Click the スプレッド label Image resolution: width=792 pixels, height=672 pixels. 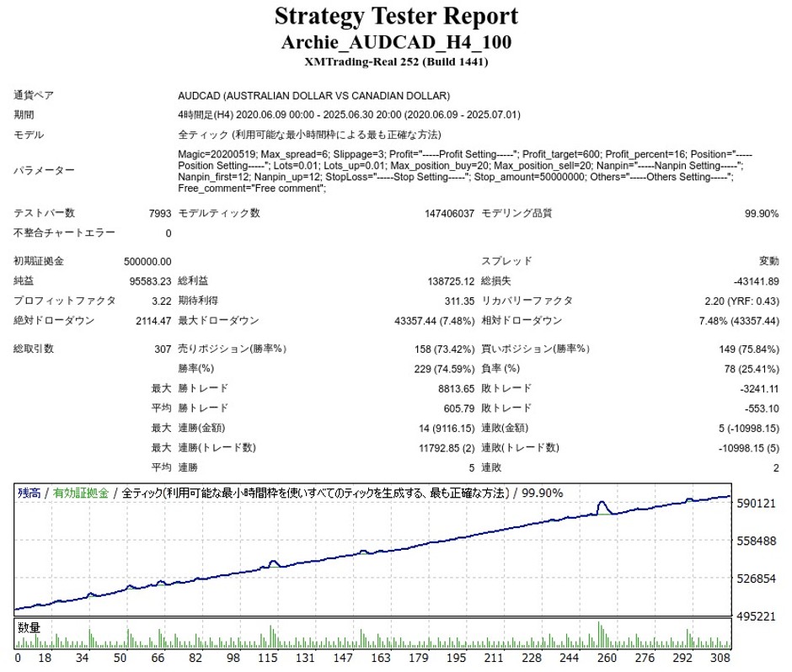tap(506, 261)
